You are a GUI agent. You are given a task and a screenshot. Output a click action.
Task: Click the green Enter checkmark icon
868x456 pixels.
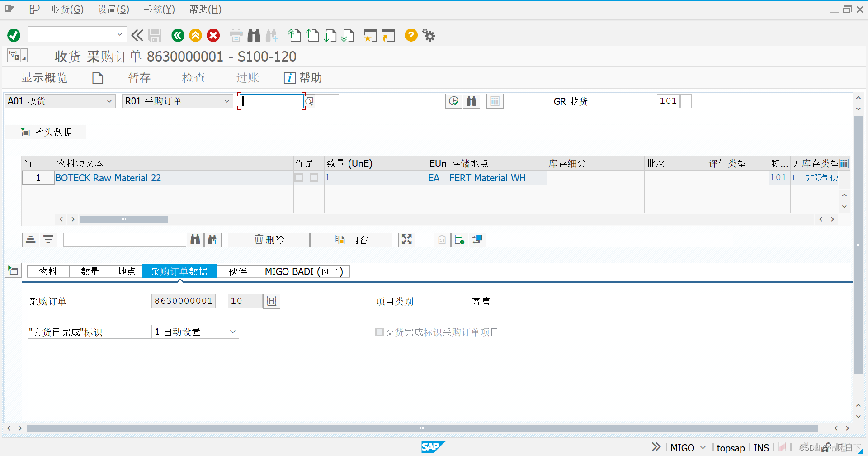14,35
